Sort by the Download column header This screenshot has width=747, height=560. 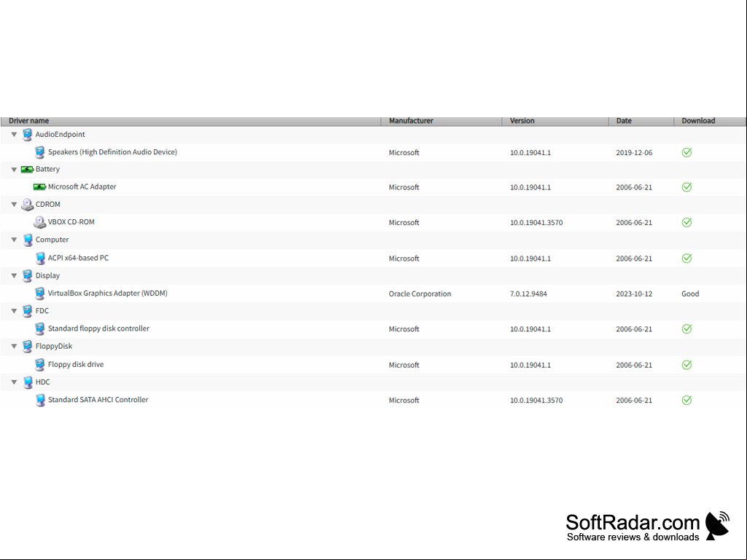coord(710,121)
